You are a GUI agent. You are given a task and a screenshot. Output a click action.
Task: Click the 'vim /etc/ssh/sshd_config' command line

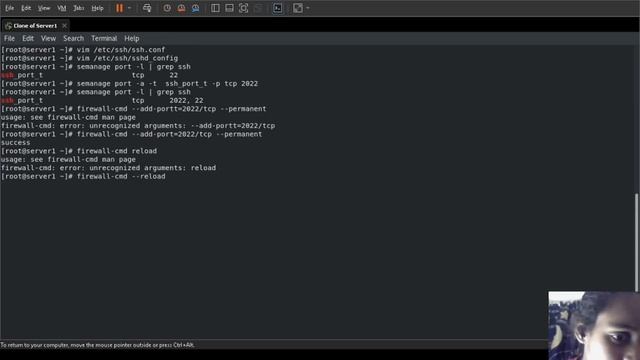pos(89,58)
